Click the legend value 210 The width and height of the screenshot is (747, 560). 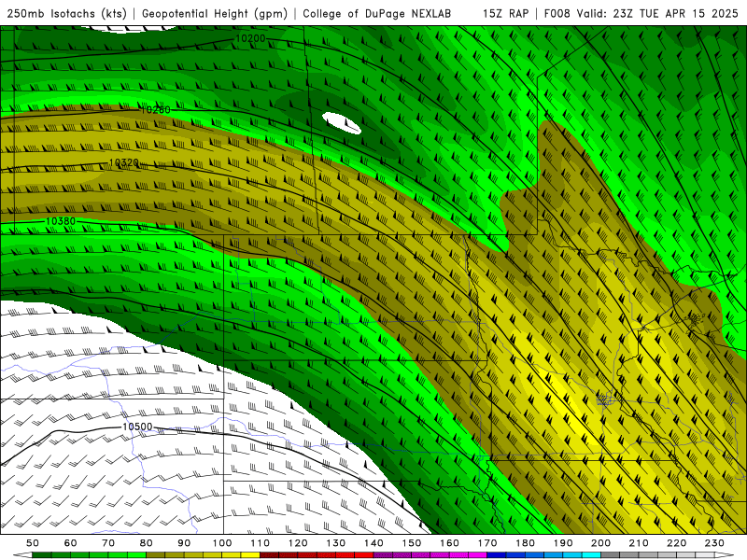(x=639, y=543)
